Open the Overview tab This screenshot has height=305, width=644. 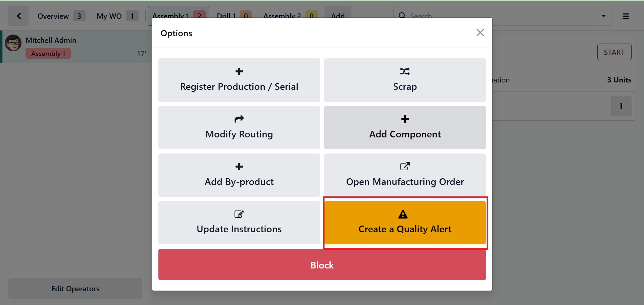pyautogui.click(x=61, y=16)
